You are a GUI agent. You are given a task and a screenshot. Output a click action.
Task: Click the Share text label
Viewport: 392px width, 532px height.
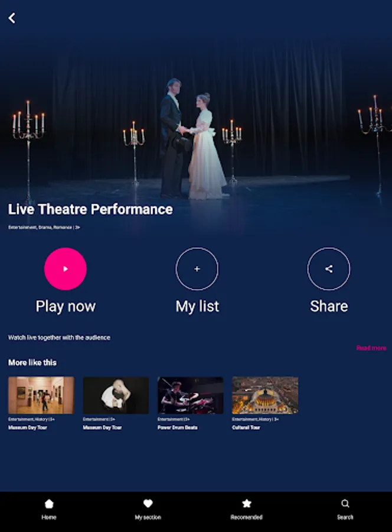coord(329,306)
